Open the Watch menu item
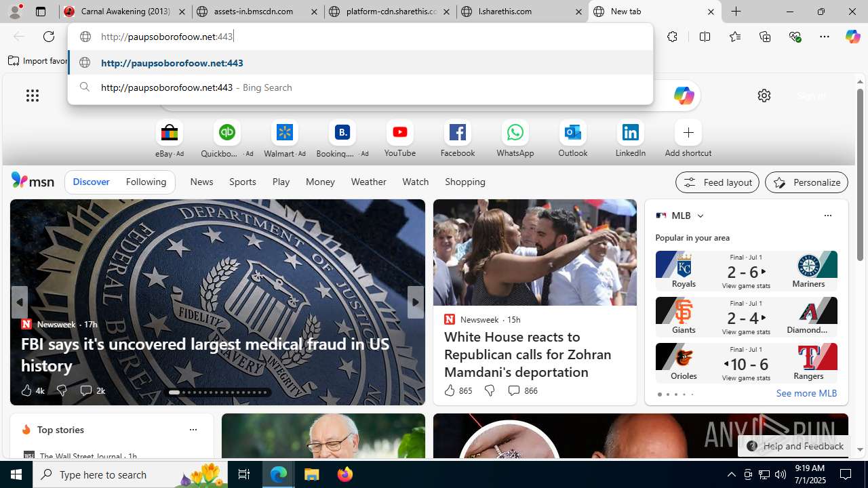 point(415,182)
